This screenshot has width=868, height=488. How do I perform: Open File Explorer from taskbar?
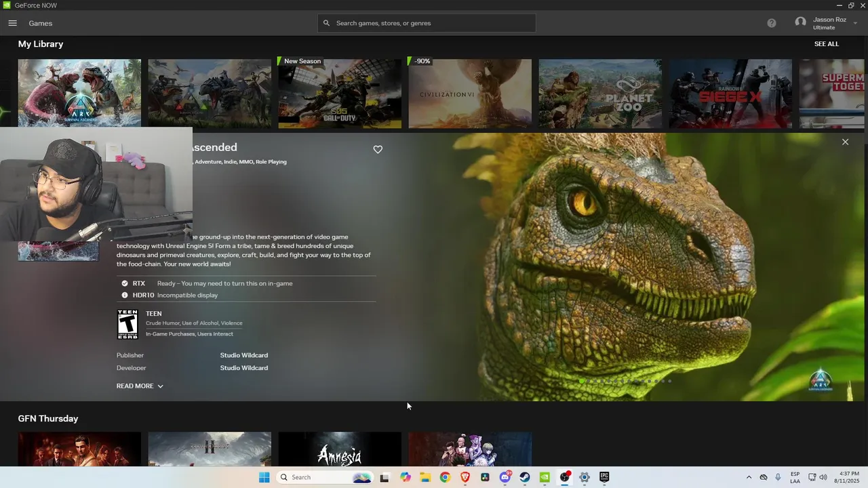[425, 477]
